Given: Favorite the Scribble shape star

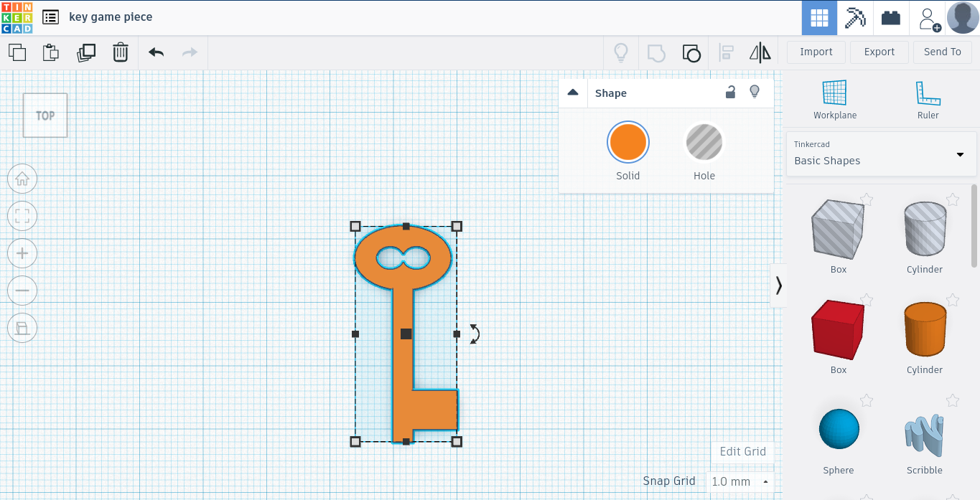Looking at the screenshot, I should coord(953,400).
